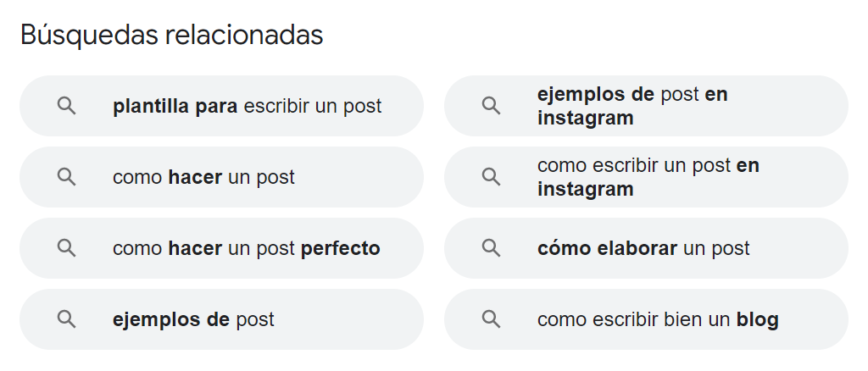Open the "como escribir bien un blog" search
Screen dimensions: 868x371
point(657,319)
